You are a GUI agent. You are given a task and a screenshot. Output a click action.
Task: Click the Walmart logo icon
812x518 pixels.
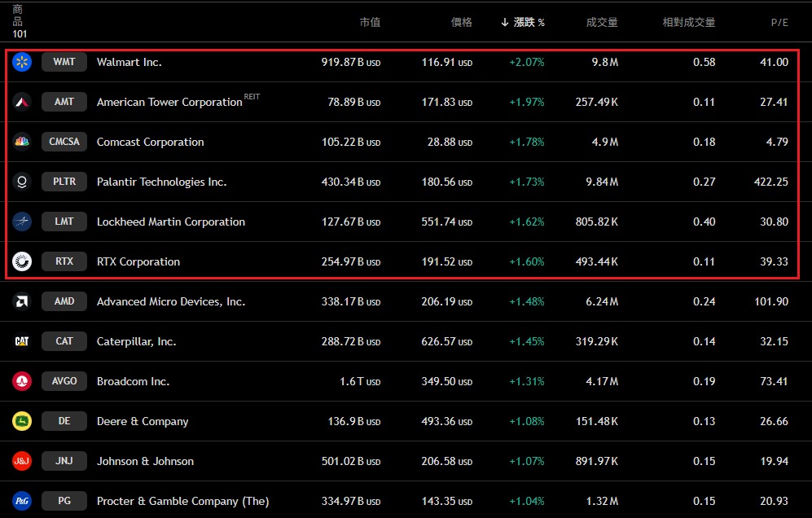(x=22, y=62)
